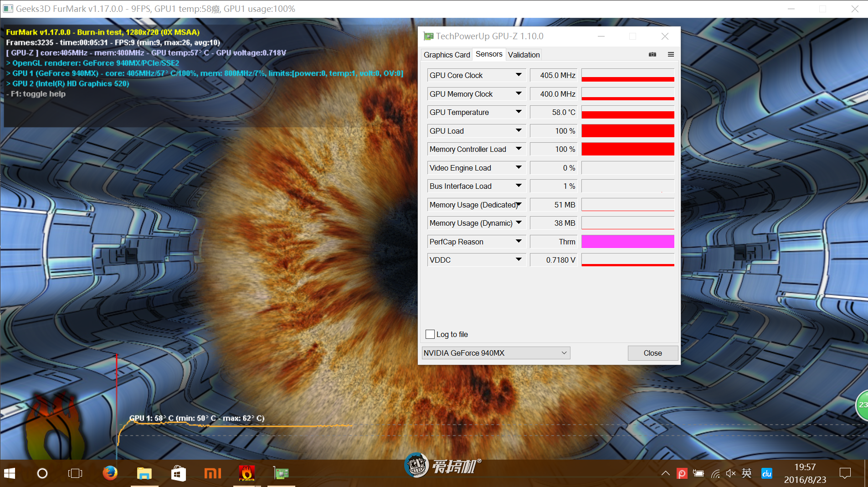Expand the Video Engine Load dropdown
Screen dimensions: 868x487
(519, 168)
